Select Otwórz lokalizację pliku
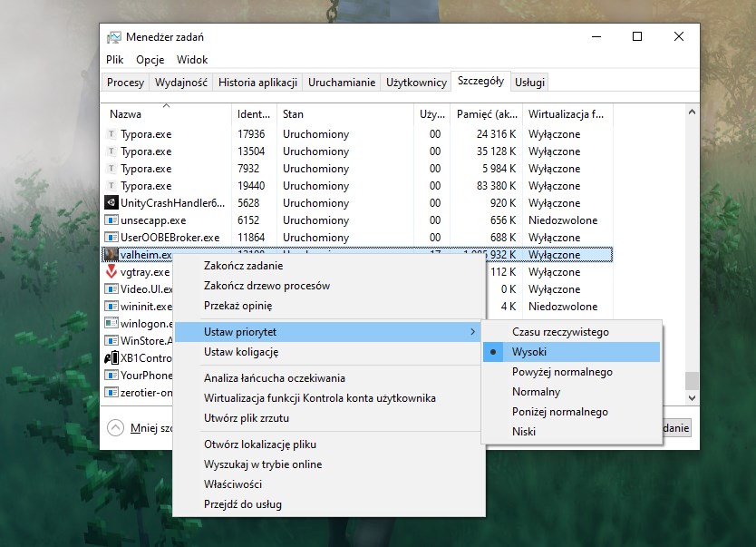 point(329,444)
